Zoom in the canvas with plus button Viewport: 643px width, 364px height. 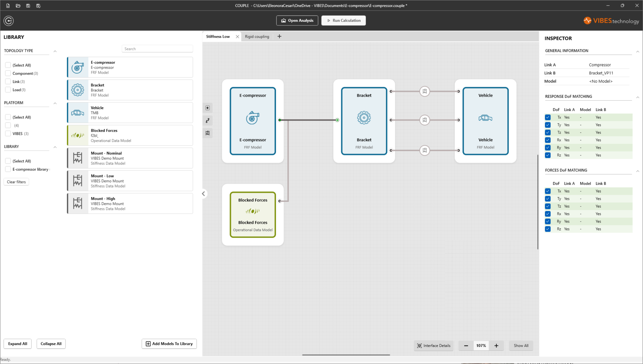[x=496, y=346]
